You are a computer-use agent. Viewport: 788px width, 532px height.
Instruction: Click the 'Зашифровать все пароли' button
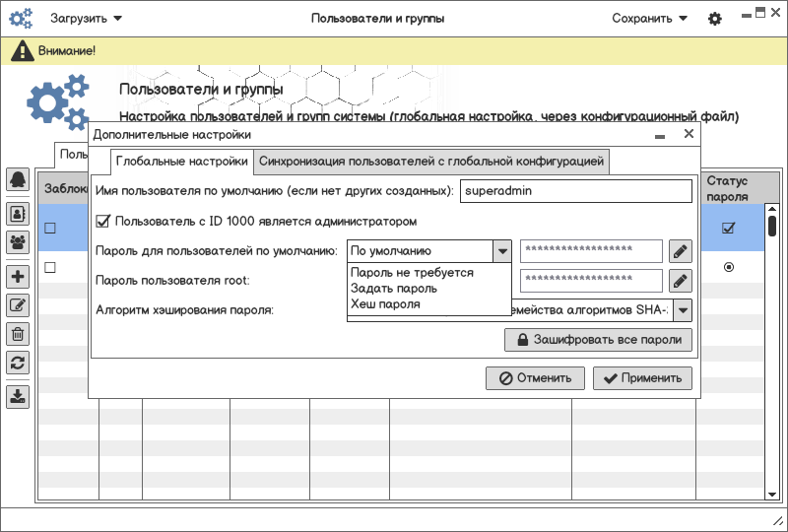click(598, 340)
